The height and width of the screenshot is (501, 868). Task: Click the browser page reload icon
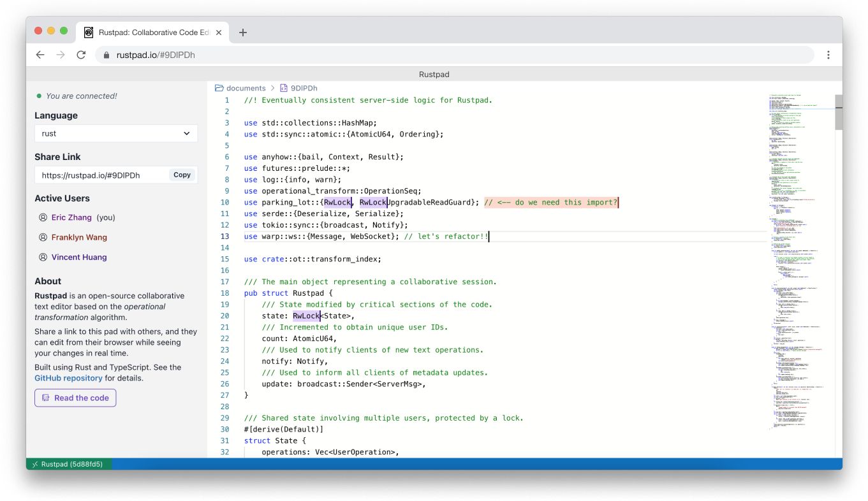pyautogui.click(x=81, y=55)
